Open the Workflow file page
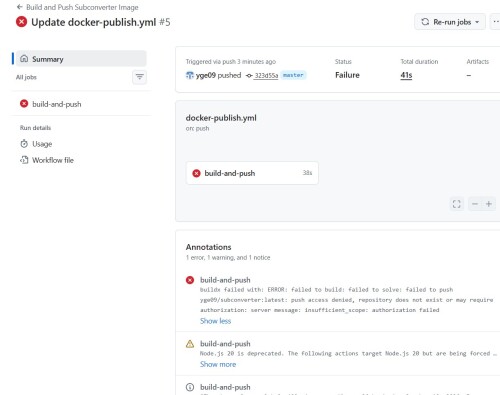The image size is (500, 395). click(53, 160)
